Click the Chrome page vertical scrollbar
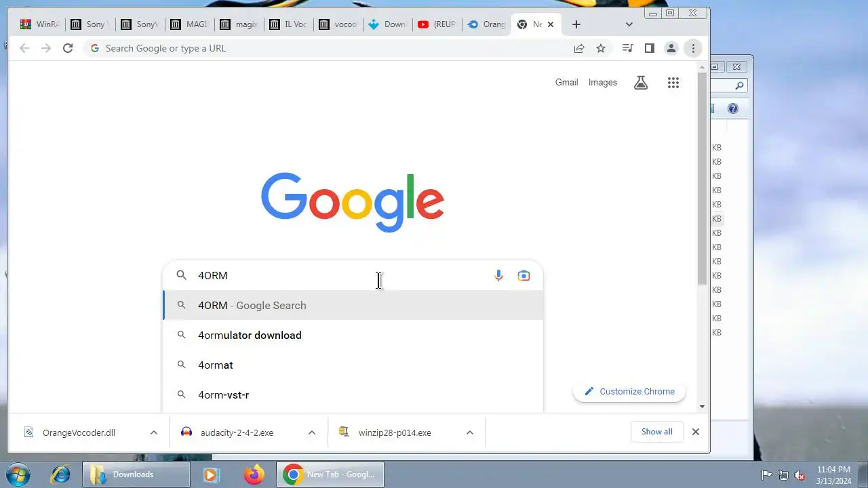This screenshot has width=868, height=488. click(702, 178)
